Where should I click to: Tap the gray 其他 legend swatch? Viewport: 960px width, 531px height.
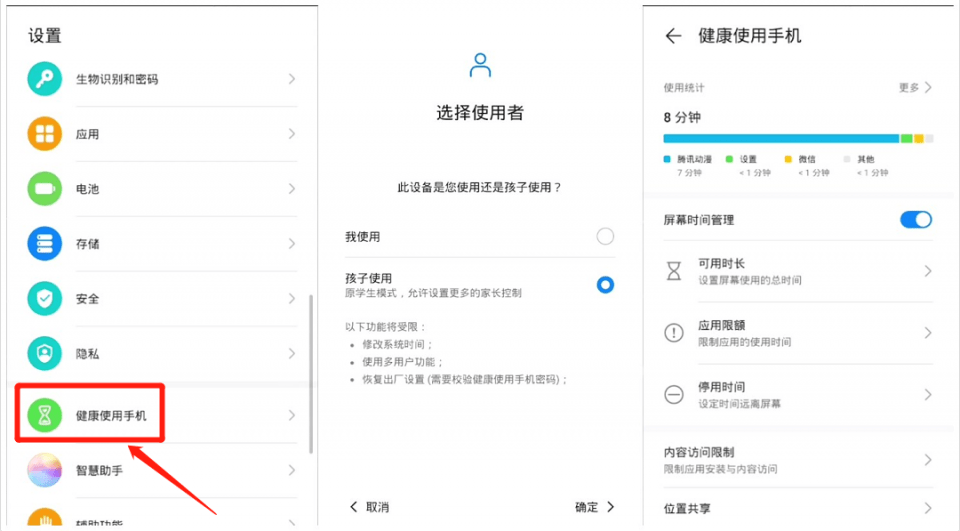point(847,159)
